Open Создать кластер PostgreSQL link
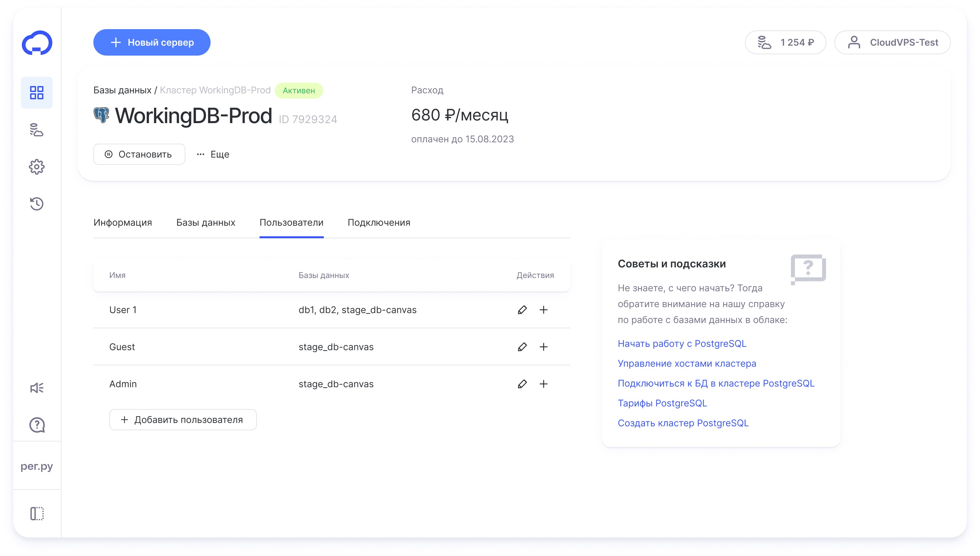The image size is (980, 556). click(x=683, y=423)
